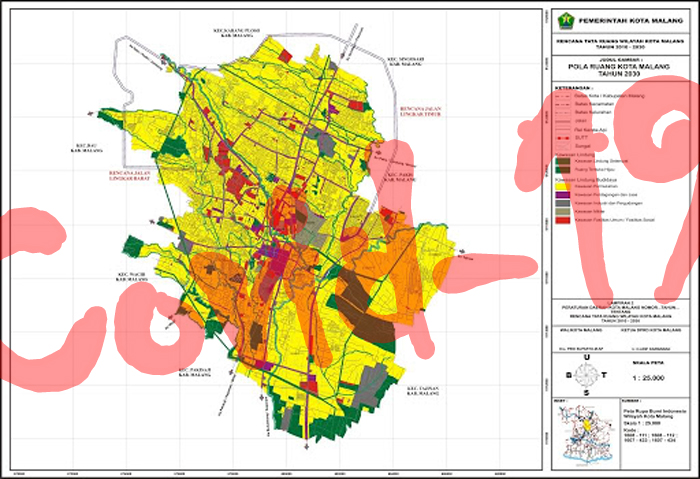Click the RENCANA JALAN LINGKAR TIMUR label

point(420,111)
